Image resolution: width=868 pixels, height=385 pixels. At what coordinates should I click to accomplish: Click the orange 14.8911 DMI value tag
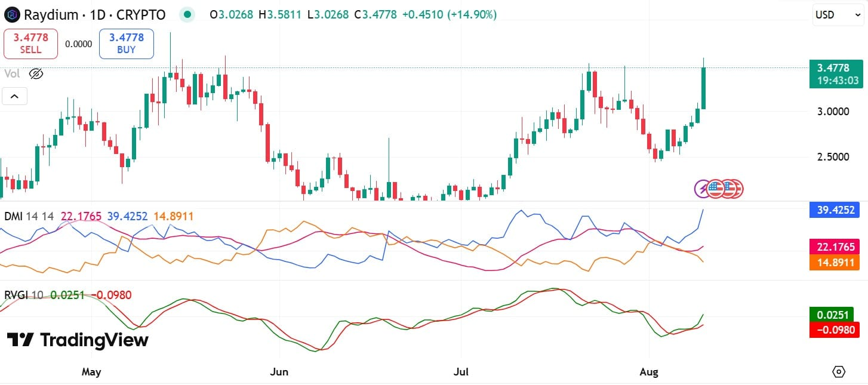[836, 262]
